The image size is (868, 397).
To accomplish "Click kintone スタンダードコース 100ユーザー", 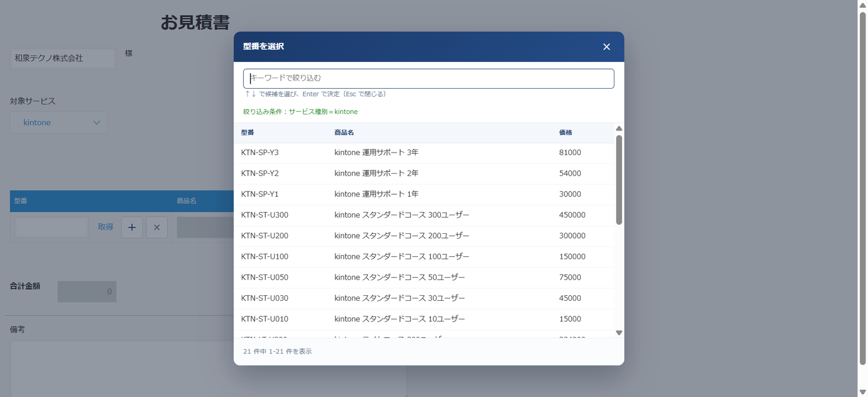I will [402, 257].
